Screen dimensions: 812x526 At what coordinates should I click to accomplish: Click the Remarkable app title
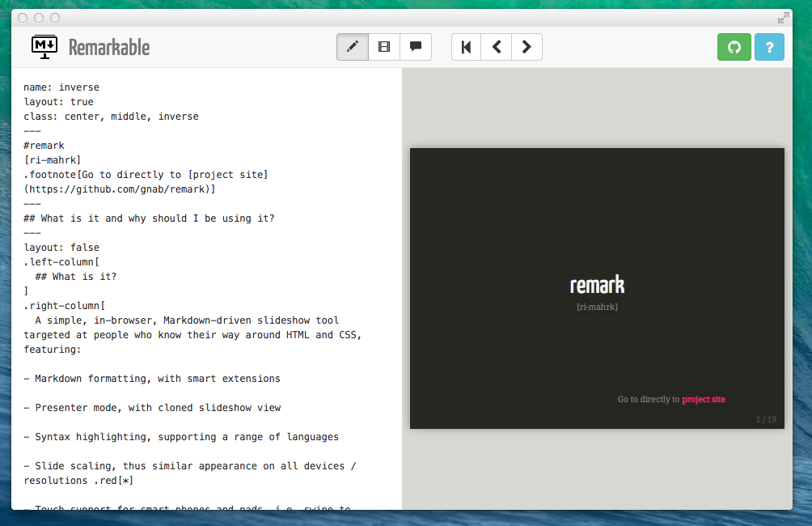click(x=109, y=48)
